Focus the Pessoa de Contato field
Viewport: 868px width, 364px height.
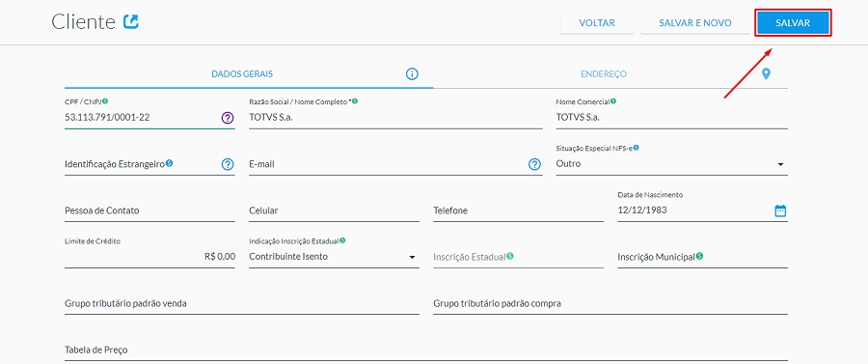[x=149, y=211]
